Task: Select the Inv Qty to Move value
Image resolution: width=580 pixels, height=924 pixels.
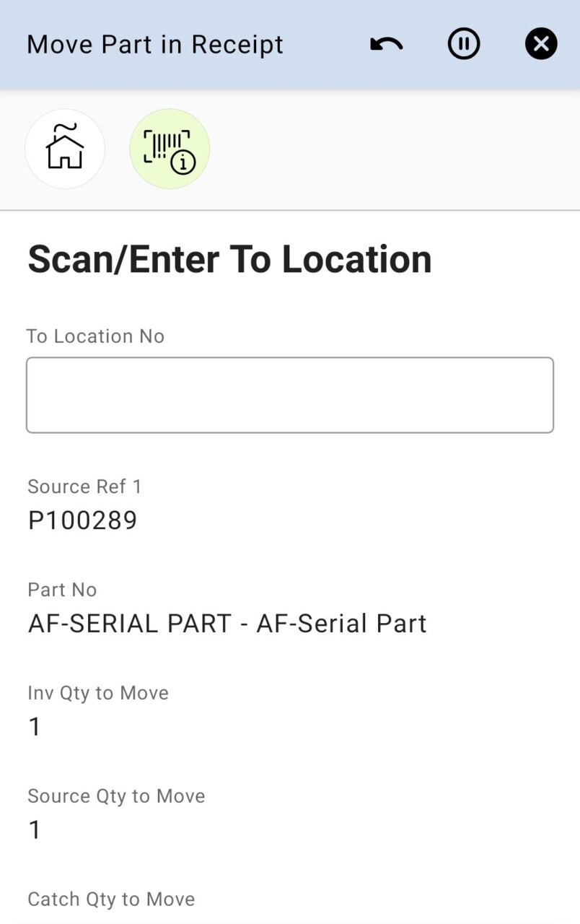Action: (35, 727)
